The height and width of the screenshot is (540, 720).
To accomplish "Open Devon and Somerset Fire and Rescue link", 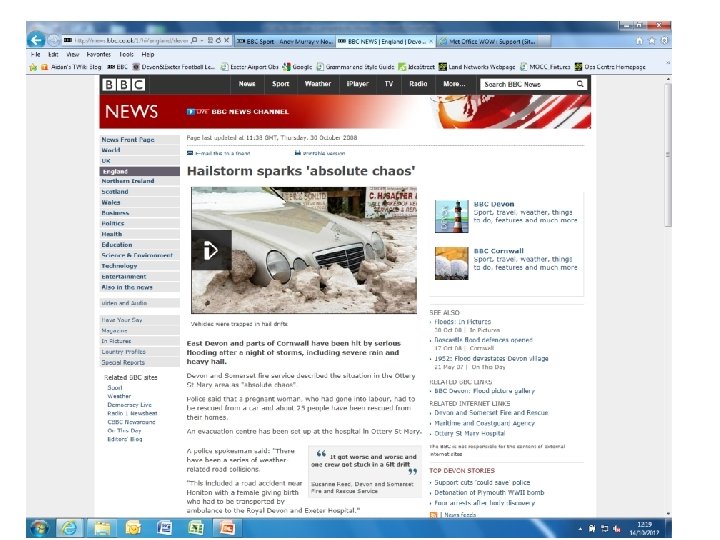I will [491, 413].
